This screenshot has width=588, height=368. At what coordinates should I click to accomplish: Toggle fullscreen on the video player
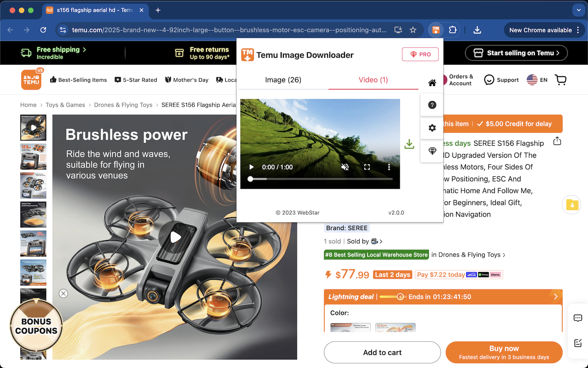367,167
